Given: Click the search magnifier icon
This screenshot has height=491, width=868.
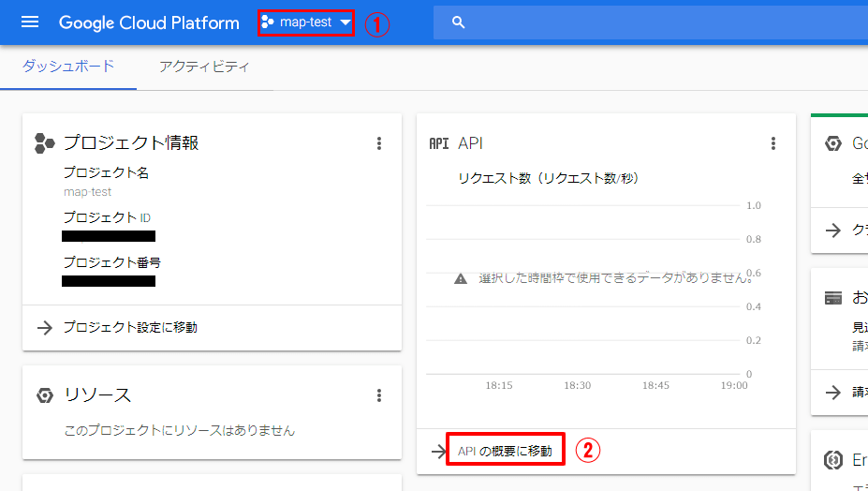Looking at the screenshot, I should coord(458,22).
